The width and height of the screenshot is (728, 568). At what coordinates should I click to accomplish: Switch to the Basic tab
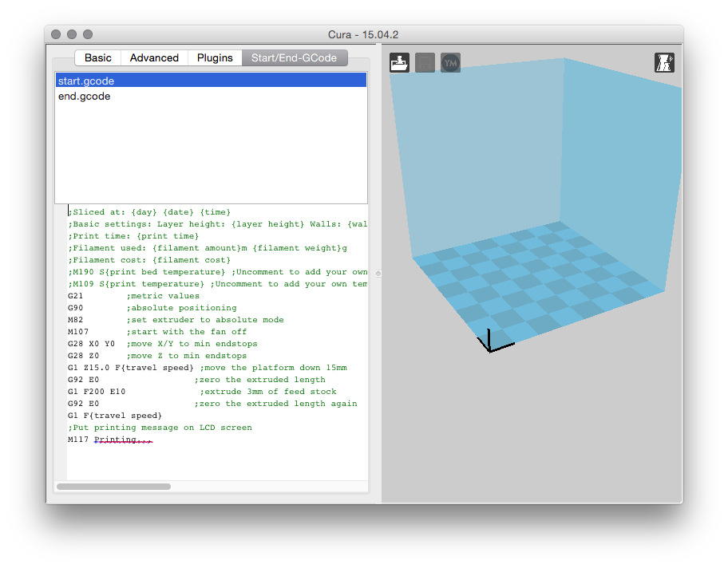[x=98, y=58]
